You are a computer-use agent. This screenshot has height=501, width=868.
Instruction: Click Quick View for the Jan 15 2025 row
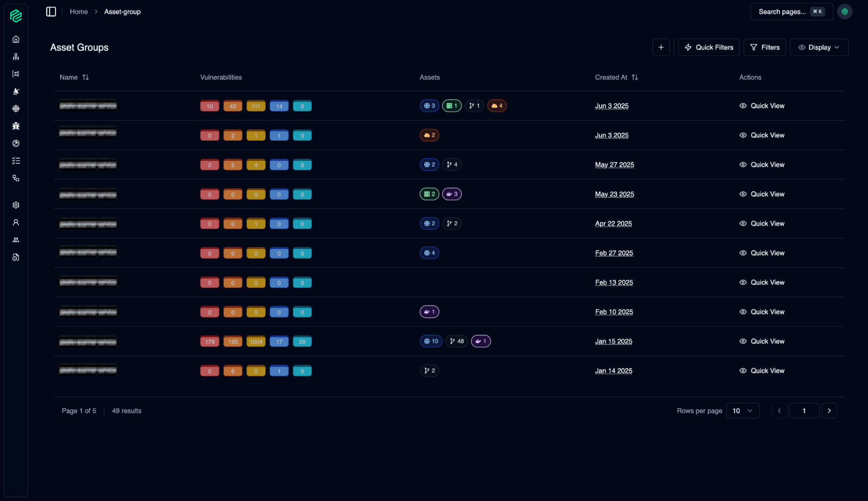762,341
